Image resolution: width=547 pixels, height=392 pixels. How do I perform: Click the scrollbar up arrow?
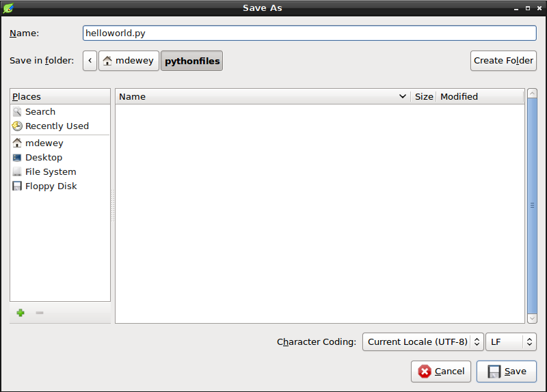tap(532, 94)
